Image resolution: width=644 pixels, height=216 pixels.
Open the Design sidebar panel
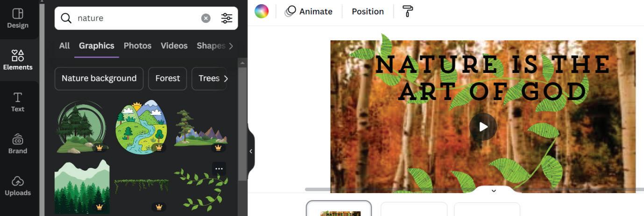[17, 19]
